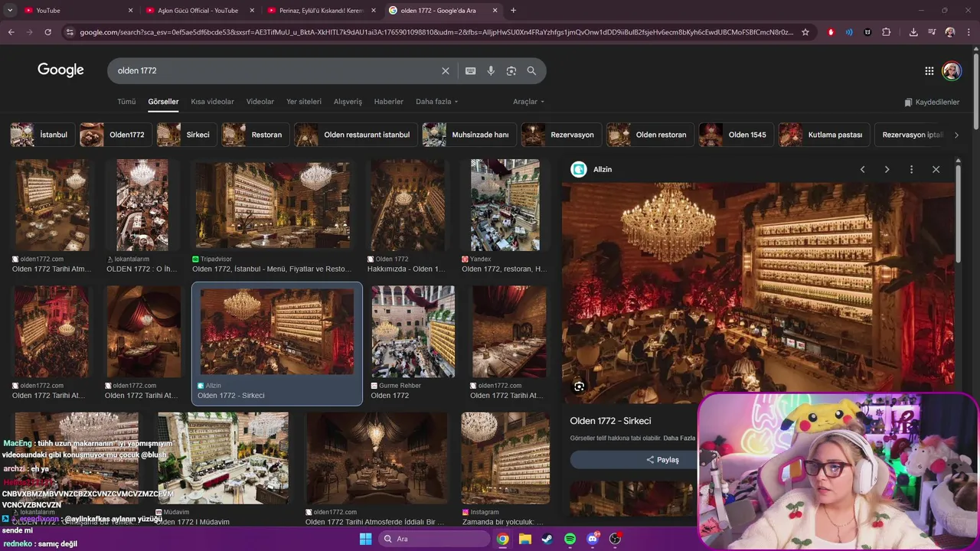Bookmark this page with star icon
980x551 pixels.
(805, 32)
